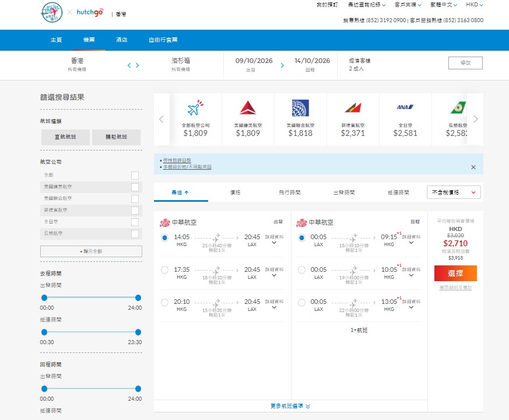Select return flight arriving 13:05 radio
This screenshot has height=420, width=509.
301,302
